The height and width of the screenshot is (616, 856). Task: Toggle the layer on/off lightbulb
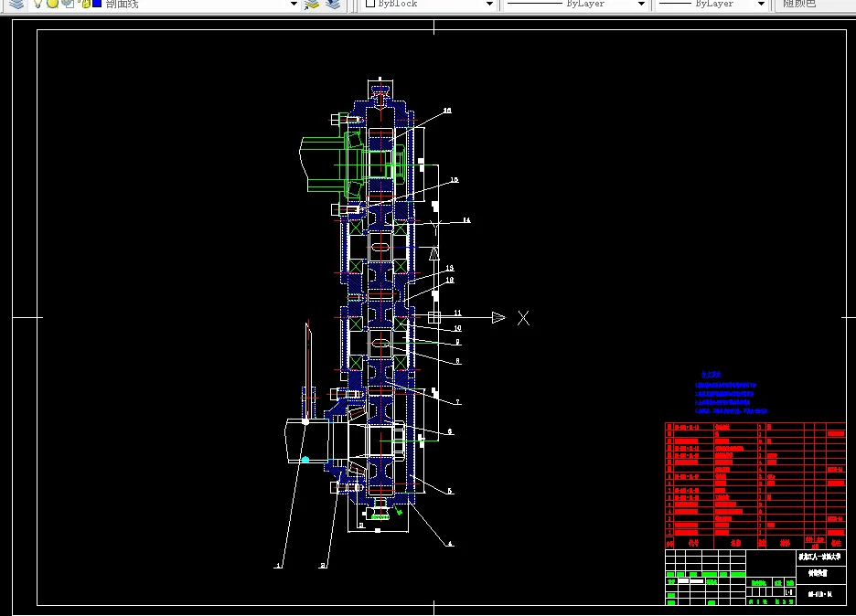tap(37, 4)
